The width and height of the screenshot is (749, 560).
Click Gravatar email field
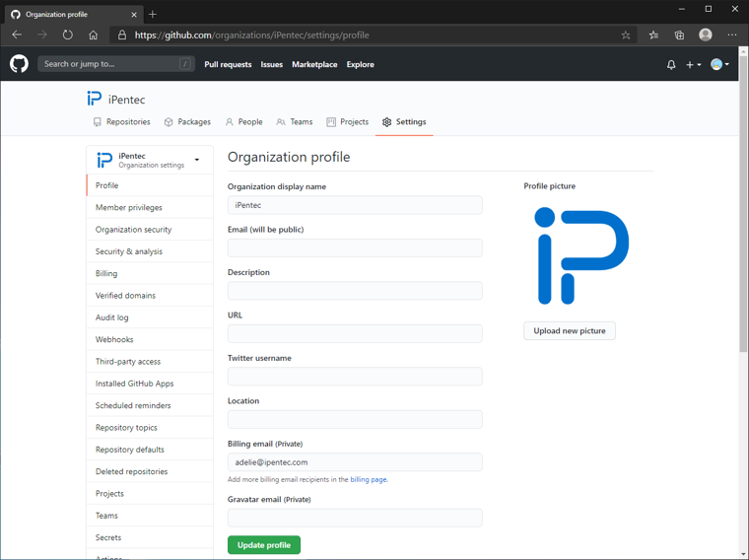pos(355,518)
